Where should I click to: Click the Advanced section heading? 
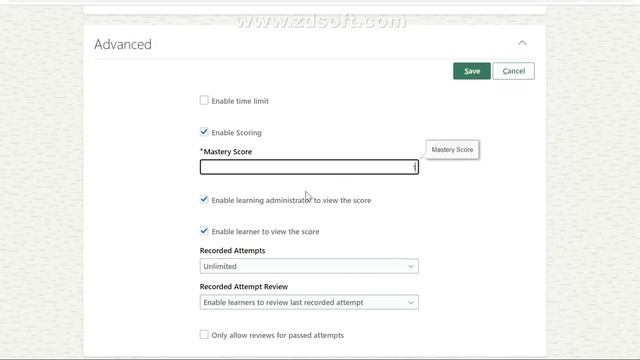(x=123, y=44)
